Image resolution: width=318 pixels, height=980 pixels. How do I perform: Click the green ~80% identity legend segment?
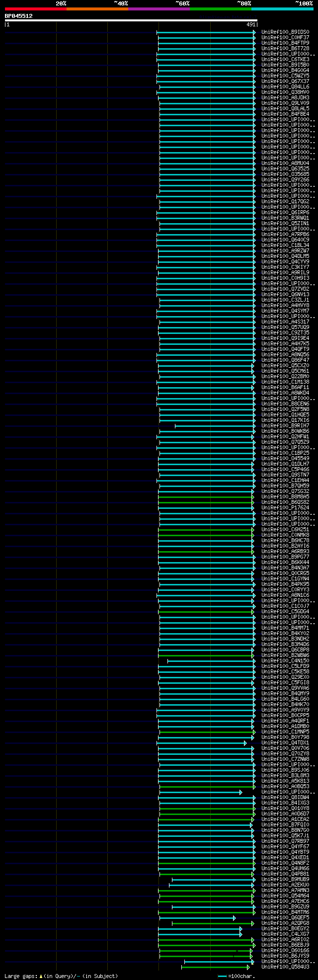coord(221,9)
